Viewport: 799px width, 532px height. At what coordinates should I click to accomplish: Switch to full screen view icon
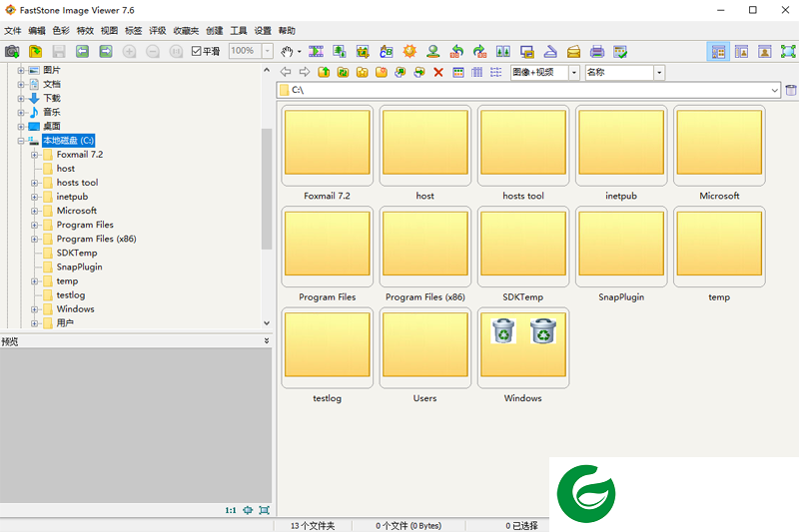click(x=788, y=52)
